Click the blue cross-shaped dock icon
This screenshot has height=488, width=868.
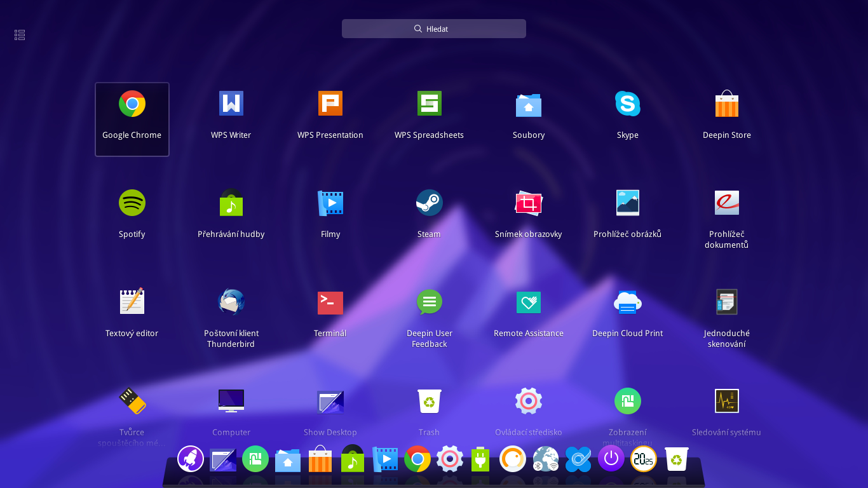coord(578,459)
